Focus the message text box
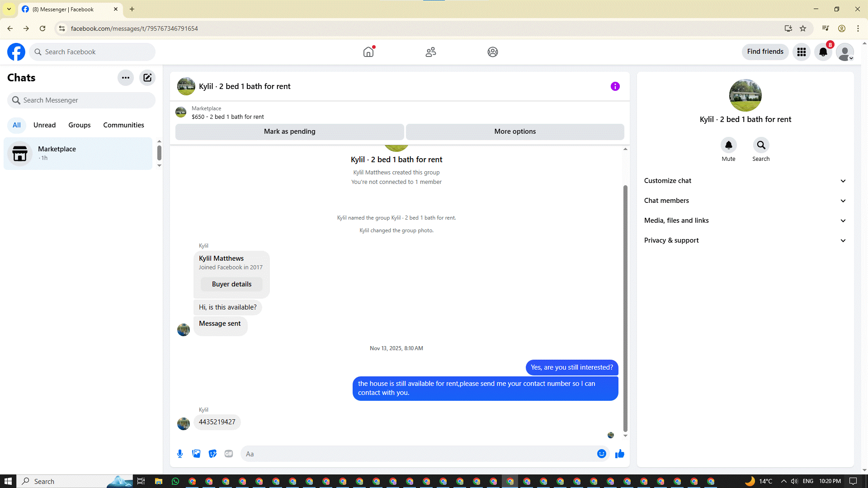Viewport: 868px width, 488px height. [425, 454]
